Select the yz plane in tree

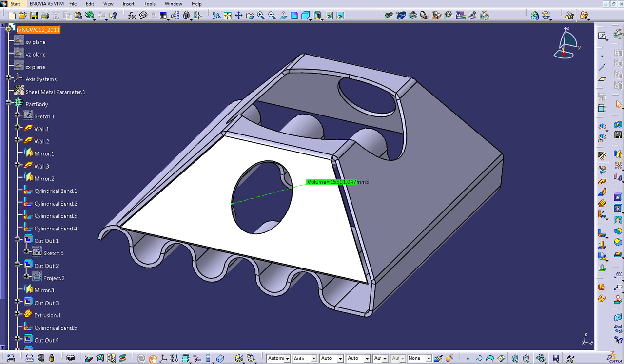[36, 55]
